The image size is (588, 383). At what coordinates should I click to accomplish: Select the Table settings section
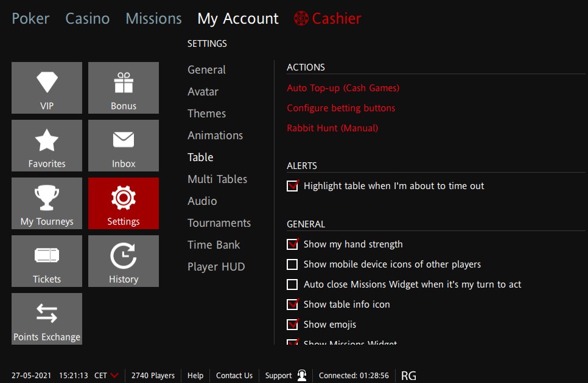tap(200, 157)
